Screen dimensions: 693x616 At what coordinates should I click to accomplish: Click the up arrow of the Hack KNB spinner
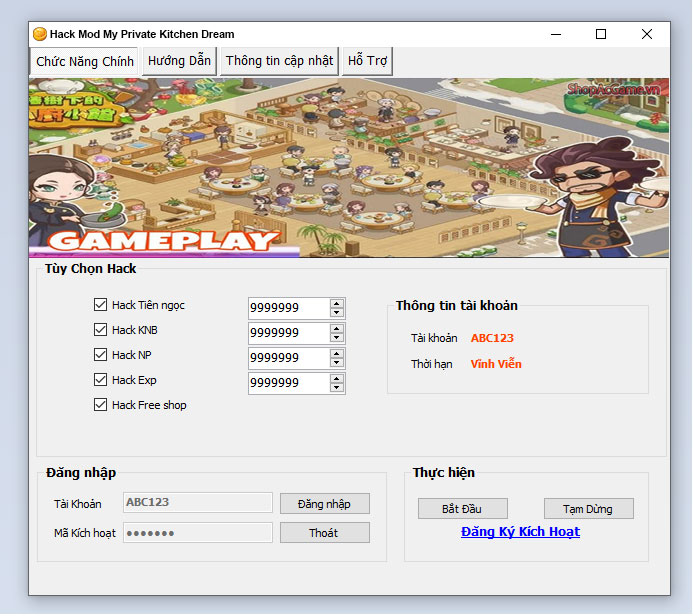coord(337,328)
